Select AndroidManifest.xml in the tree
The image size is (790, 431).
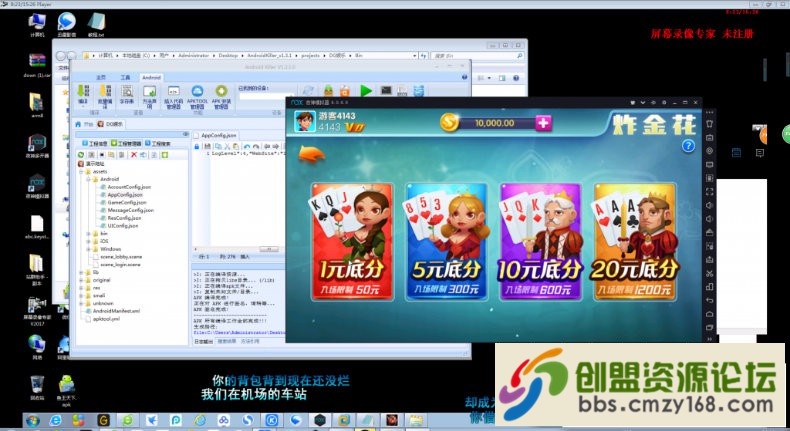(116, 311)
